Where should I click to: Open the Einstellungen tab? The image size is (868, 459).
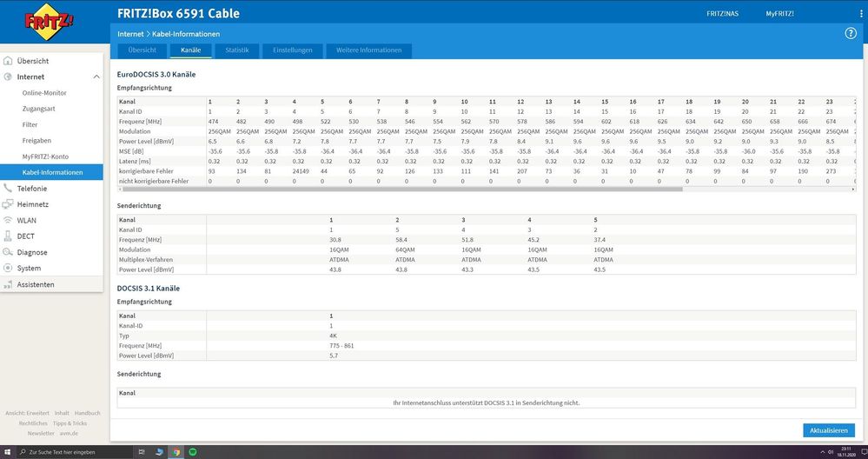(292, 50)
